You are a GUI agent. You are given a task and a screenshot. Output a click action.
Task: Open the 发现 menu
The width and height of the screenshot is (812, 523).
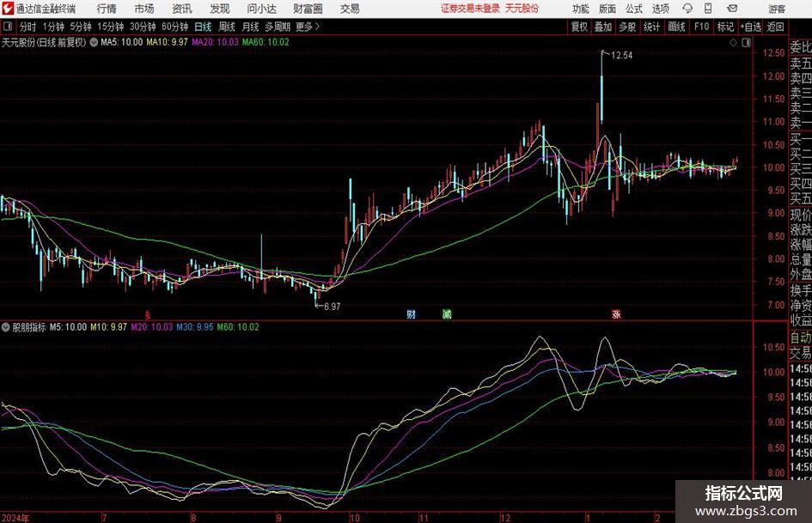[x=220, y=9]
